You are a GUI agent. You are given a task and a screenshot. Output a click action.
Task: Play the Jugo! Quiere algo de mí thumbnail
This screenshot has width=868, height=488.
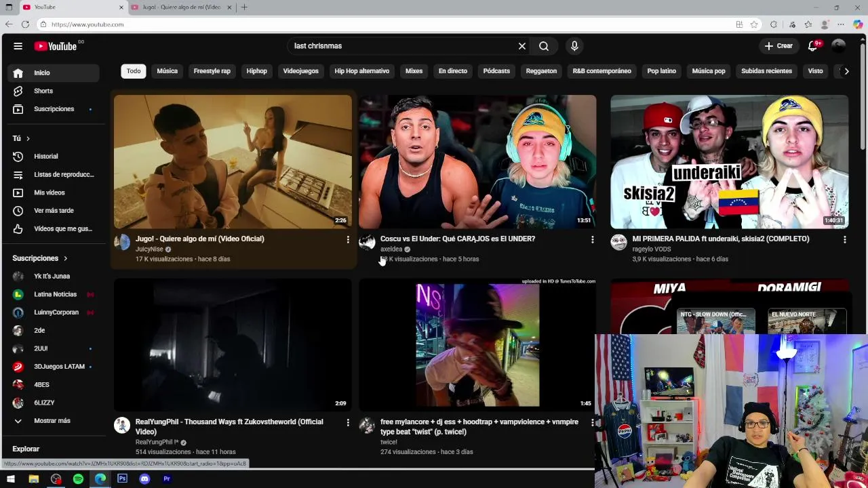pos(233,162)
